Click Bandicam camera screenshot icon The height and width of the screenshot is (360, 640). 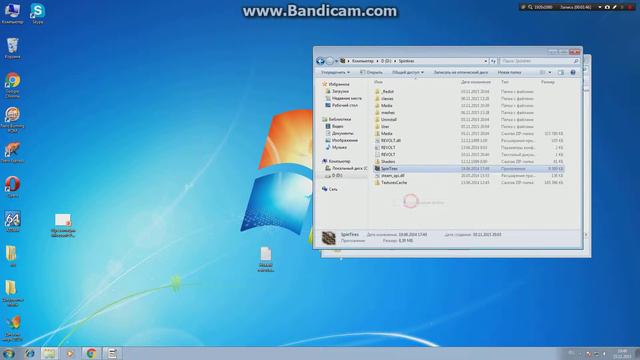click(607, 7)
